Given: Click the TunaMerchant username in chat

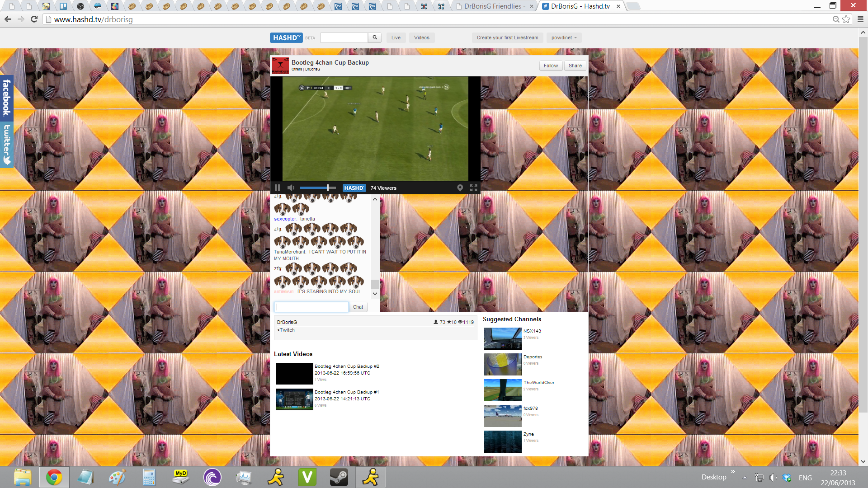Looking at the screenshot, I should [x=290, y=252].
